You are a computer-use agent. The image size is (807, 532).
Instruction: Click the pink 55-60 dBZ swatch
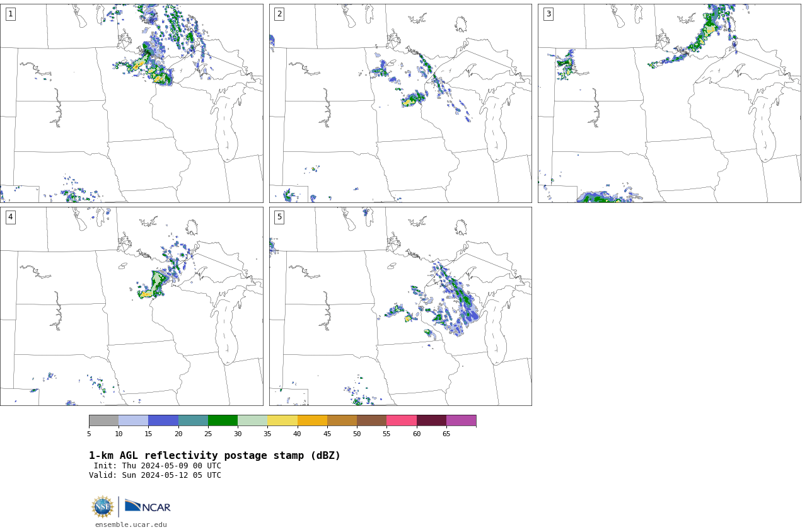tap(402, 420)
